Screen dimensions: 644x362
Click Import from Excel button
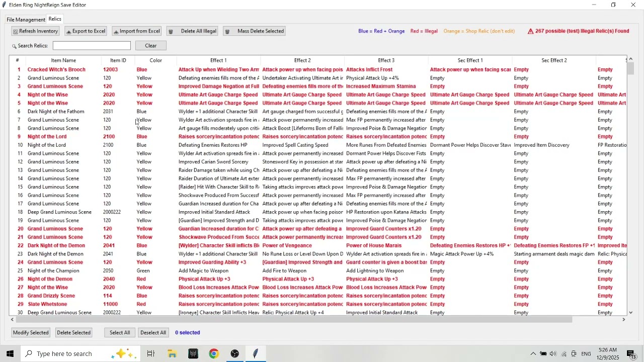[x=137, y=31]
